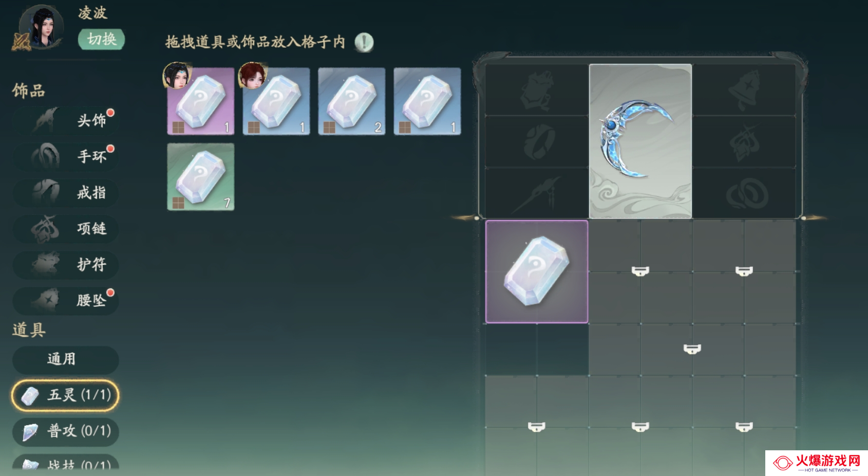This screenshot has width=868, height=476.
Task: Select the blue crystal with count 2
Action: pos(352,101)
